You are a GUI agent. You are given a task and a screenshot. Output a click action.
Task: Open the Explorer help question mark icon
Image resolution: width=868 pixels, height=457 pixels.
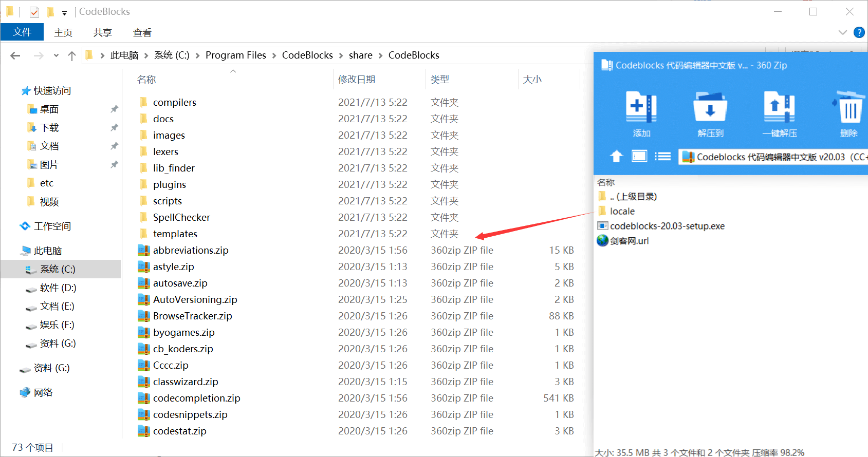(x=859, y=32)
